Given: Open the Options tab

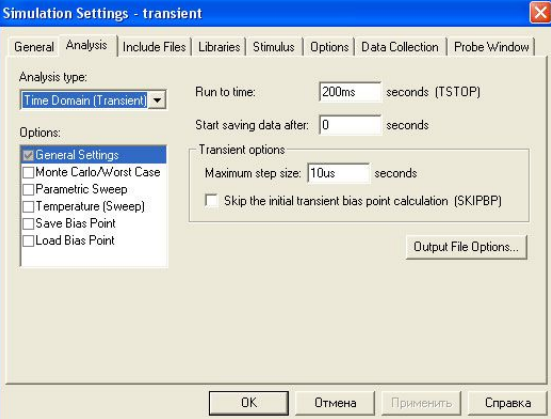Looking at the screenshot, I should tap(329, 47).
